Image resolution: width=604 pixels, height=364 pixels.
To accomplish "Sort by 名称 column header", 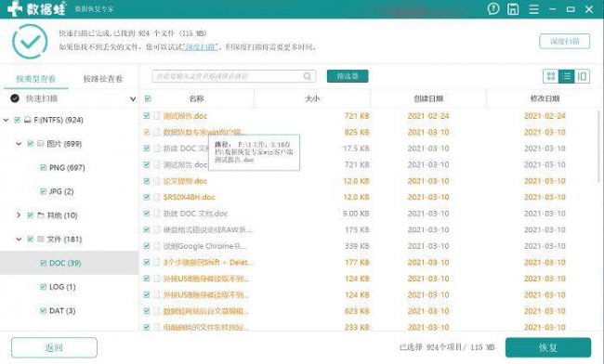I will click(196, 98).
